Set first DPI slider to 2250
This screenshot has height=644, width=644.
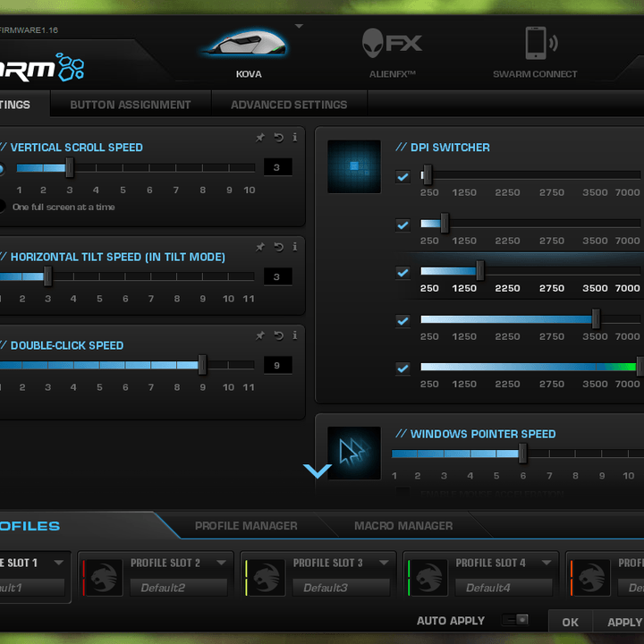coord(508,175)
